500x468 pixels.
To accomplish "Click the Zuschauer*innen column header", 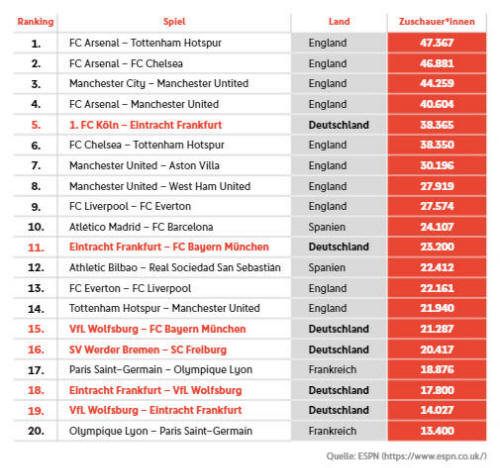I will [437, 22].
